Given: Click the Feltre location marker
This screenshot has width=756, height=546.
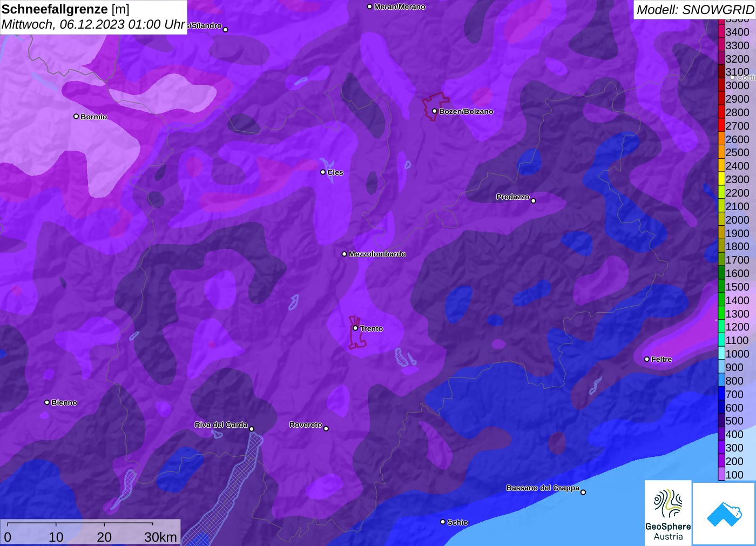Looking at the screenshot, I should pos(647,359).
